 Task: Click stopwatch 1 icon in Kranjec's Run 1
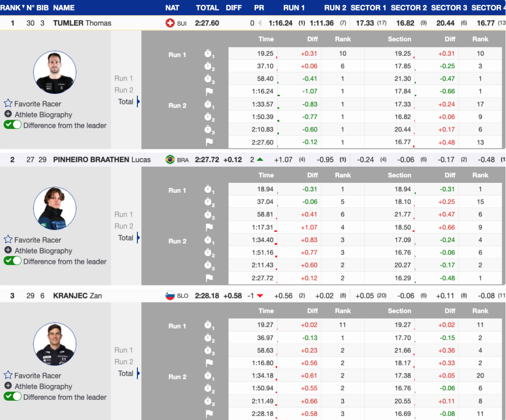(209, 326)
